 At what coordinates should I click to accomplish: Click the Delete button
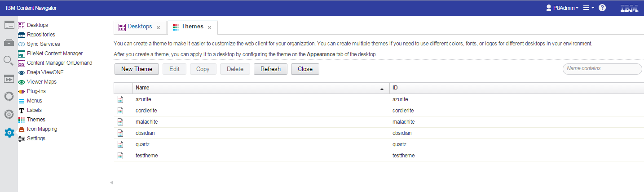[235, 69]
